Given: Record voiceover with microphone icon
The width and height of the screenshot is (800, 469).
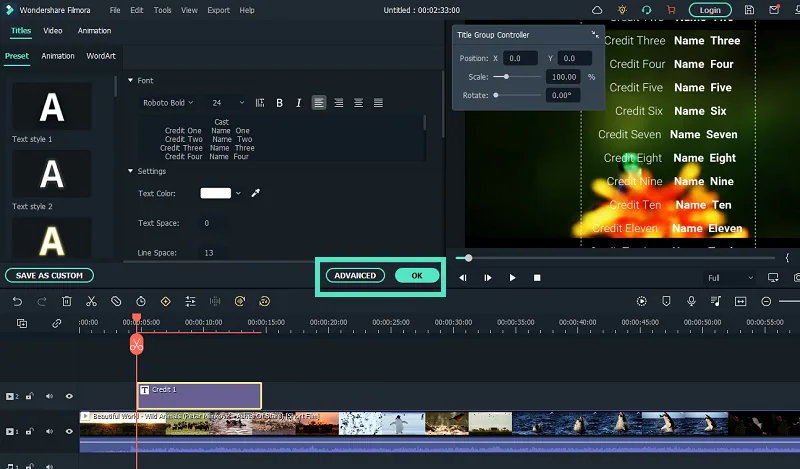Looking at the screenshot, I should pyautogui.click(x=691, y=302).
